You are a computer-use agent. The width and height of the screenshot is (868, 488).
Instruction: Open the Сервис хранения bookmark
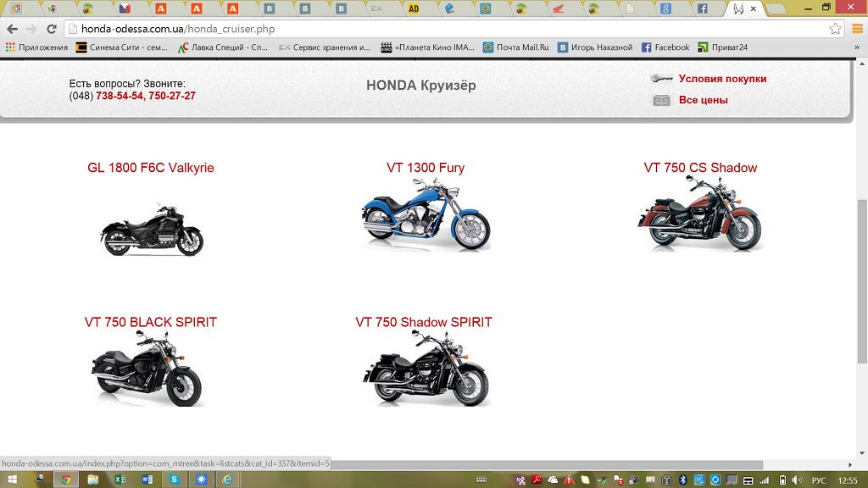[325, 47]
